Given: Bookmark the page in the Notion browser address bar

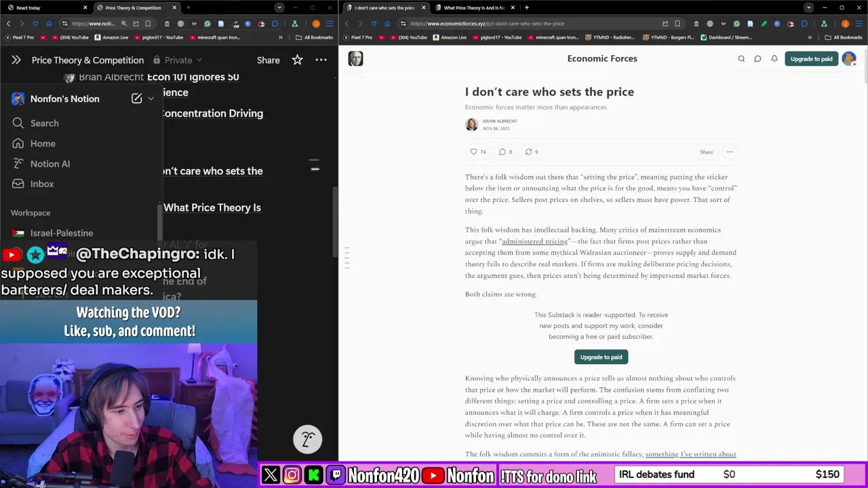Looking at the screenshot, I should pos(148,24).
